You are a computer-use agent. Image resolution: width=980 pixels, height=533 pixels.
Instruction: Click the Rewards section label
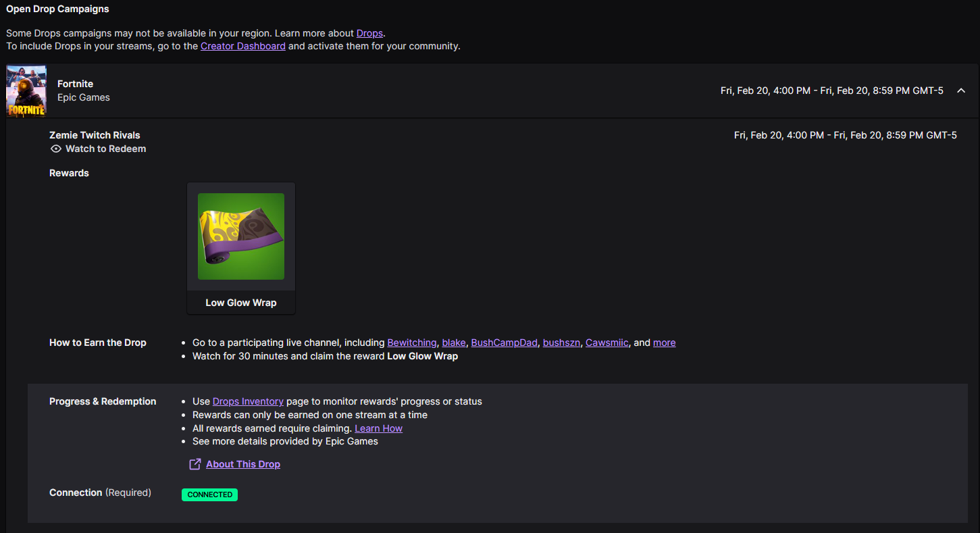[x=69, y=173]
